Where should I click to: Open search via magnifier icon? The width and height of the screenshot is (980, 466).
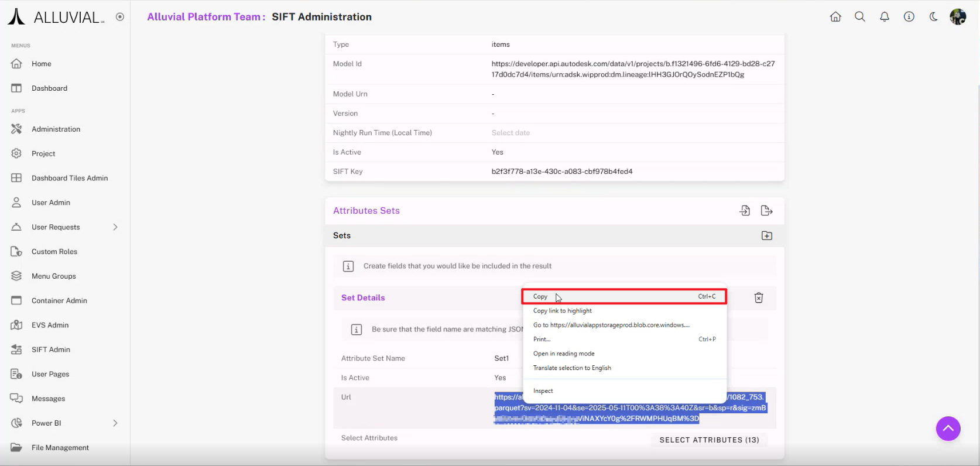pyautogui.click(x=860, y=17)
